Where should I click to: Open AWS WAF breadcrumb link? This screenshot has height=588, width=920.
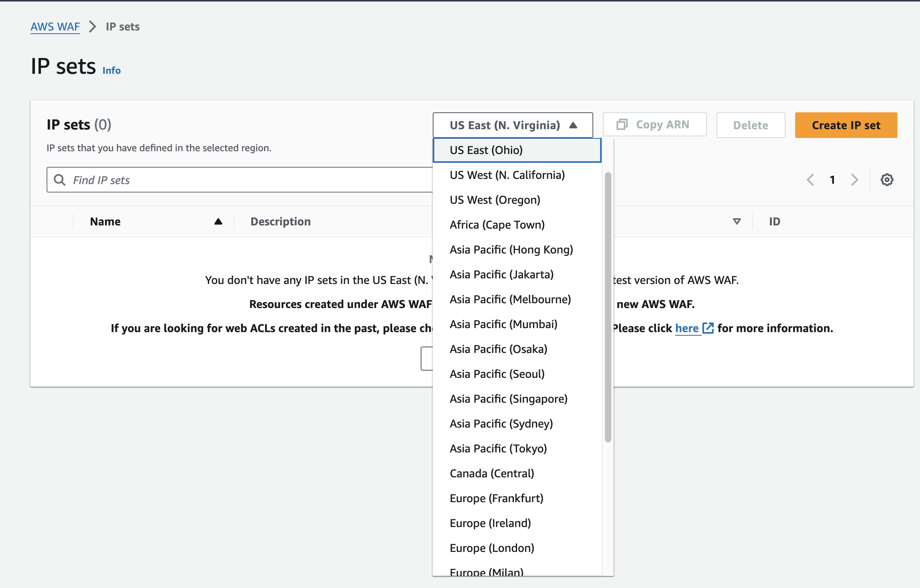click(x=55, y=26)
